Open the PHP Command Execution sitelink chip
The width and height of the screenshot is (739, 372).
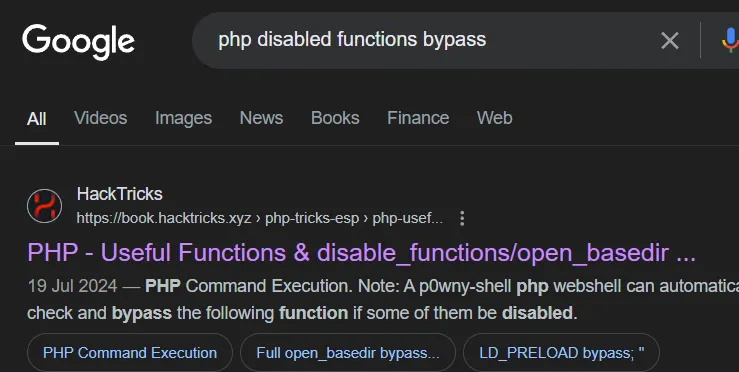tap(130, 353)
